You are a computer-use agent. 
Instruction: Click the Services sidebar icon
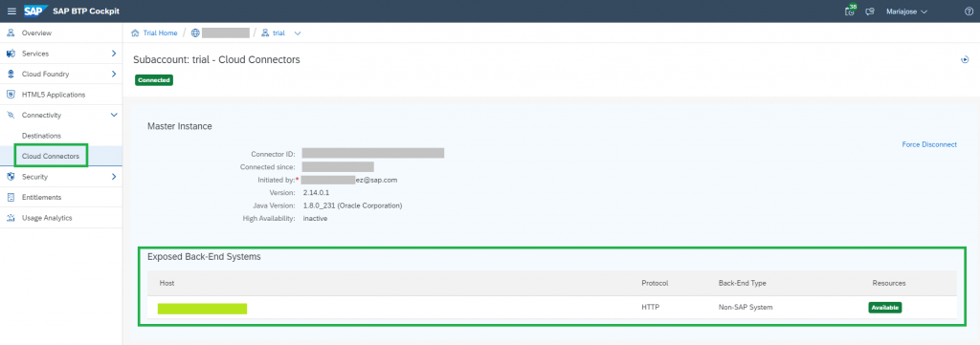10,54
